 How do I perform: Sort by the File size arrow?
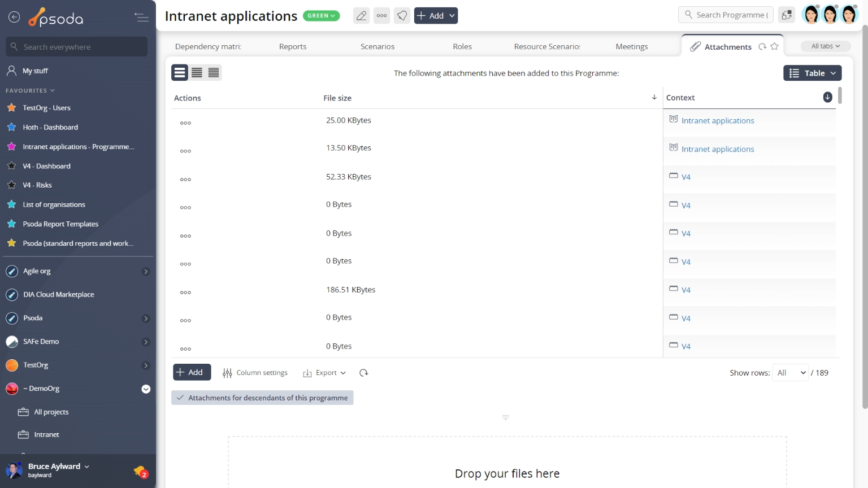[x=654, y=97]
